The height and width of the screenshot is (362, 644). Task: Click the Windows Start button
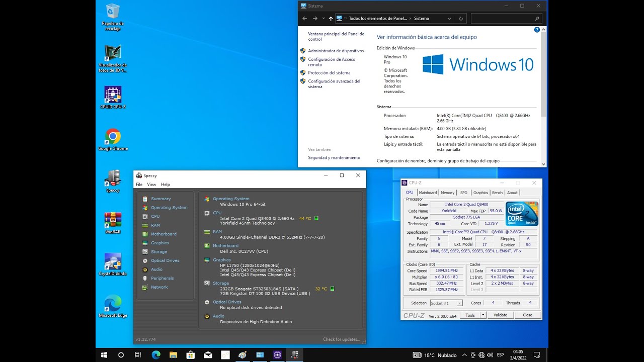point(104,355)
